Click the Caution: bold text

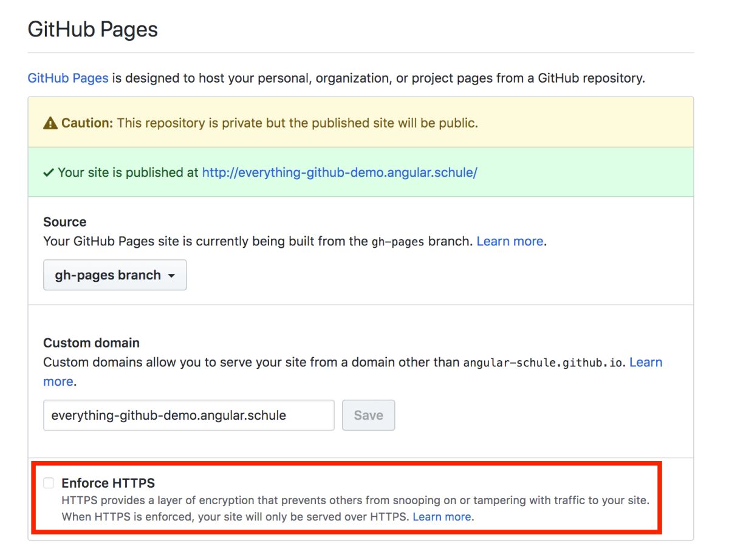[x=87, y=123]
